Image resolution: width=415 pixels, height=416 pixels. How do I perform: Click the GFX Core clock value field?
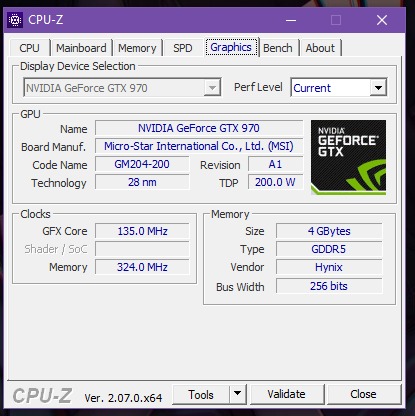(x=142, y=231)
